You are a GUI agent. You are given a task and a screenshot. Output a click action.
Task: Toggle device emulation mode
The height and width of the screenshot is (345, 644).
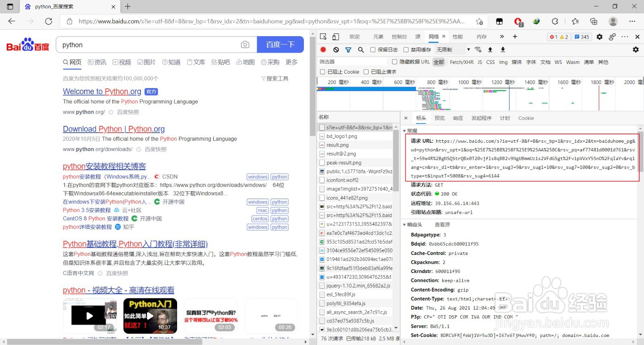coord(336,37)
